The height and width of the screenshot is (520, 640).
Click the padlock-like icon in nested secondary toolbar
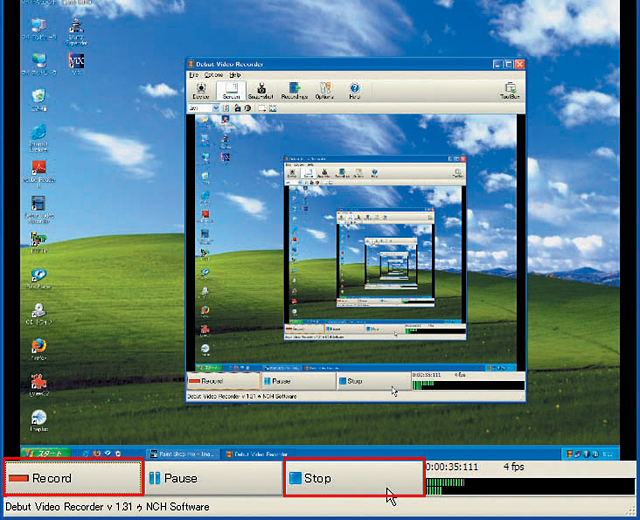238,108
